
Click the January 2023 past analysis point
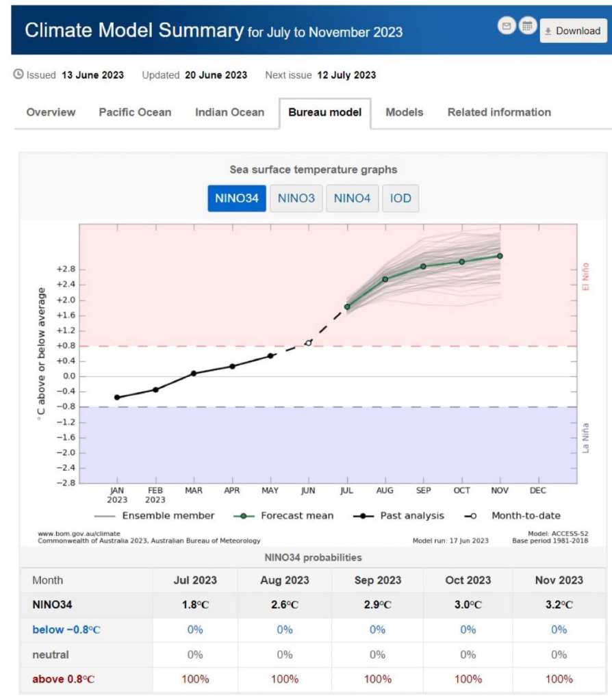point(117,398)
